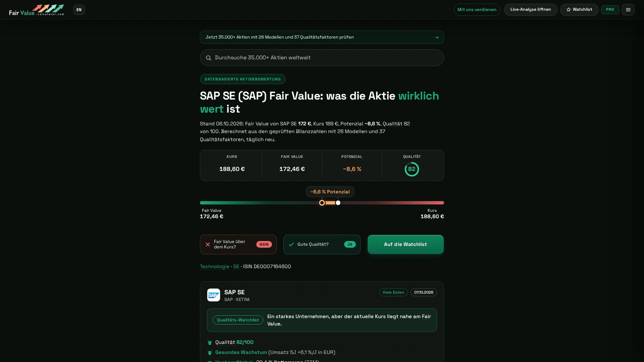Focus the stock search input field
The width and height of the screenshot is (644, 362).
point(322,58)
